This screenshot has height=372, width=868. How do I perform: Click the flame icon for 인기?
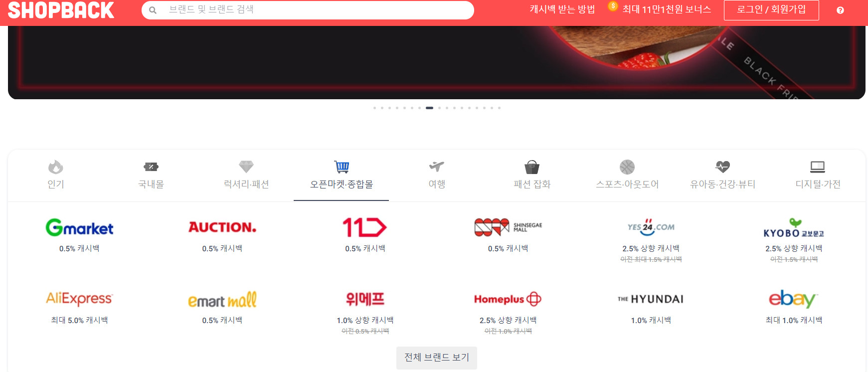55,167
